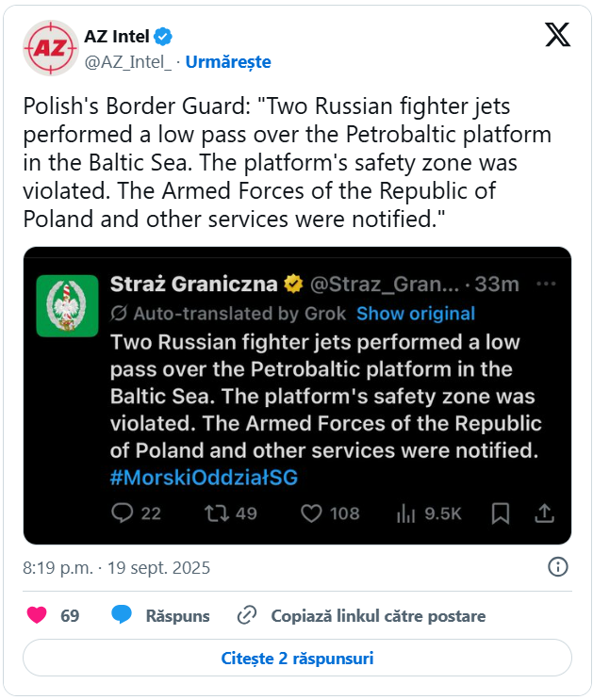Screen dimensions: 593x700
Task: Open the three-dot menu on quoted post
Action: click(546, 284)
